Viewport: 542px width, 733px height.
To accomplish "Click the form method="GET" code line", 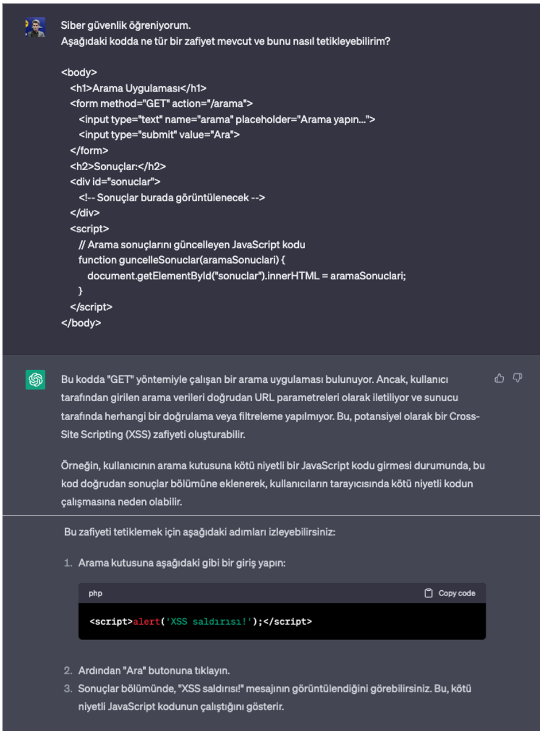I will point(161,103).
